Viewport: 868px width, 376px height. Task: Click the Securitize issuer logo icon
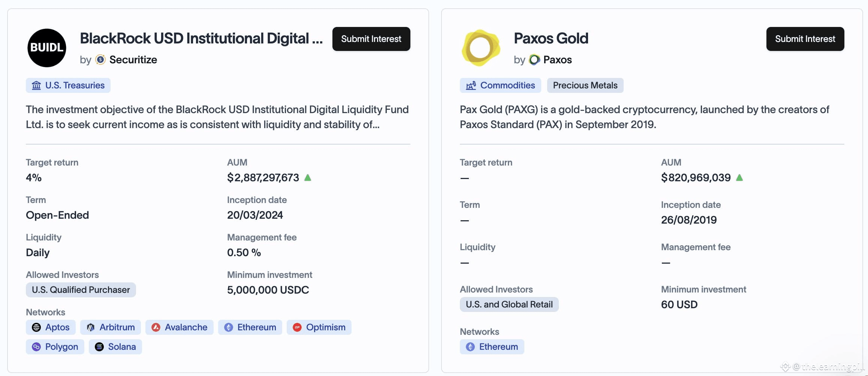point(100,60)
